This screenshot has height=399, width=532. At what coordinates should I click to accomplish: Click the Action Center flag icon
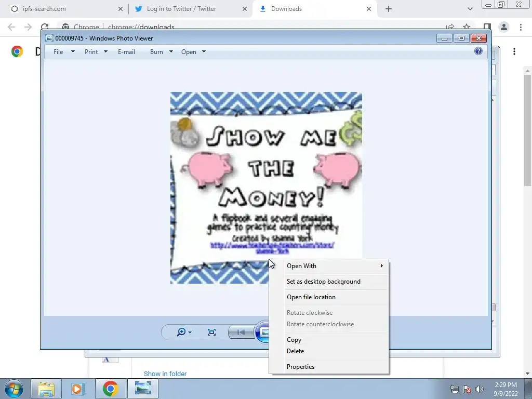[467, 389]
